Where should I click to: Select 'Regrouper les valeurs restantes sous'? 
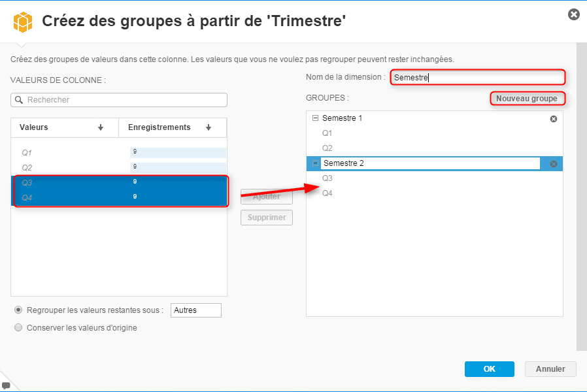pyautogui.click(x=18, y=310)
